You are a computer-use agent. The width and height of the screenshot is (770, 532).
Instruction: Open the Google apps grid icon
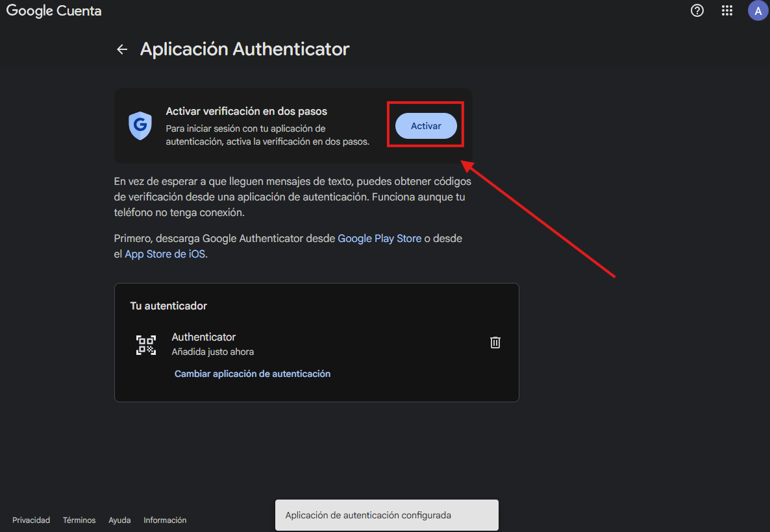coord(727,10)
